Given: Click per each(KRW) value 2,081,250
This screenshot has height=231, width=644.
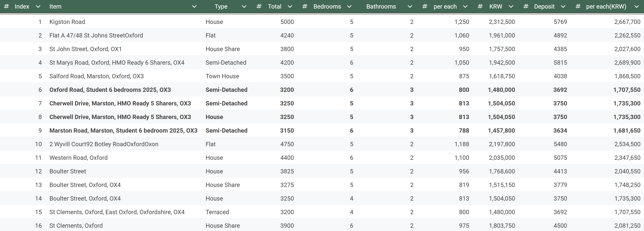Looking at the screenshot, I should click(627, 226).
